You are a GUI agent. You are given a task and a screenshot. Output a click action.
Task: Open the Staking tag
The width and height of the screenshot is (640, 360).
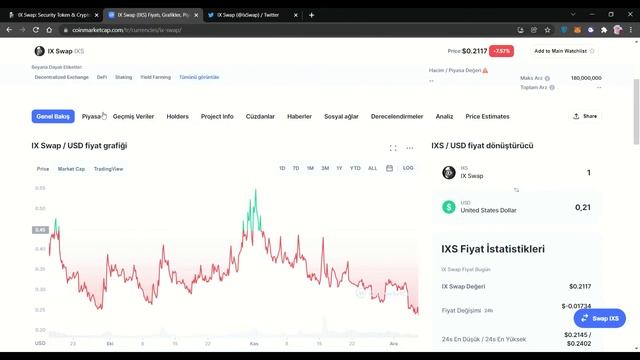pyautogui.click(x=123, y=77)
